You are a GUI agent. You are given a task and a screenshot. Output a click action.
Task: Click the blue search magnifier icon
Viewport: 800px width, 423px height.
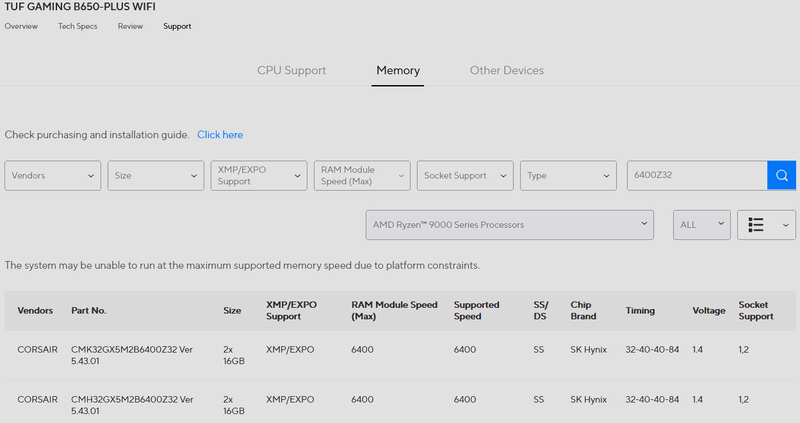coord(782,175)
